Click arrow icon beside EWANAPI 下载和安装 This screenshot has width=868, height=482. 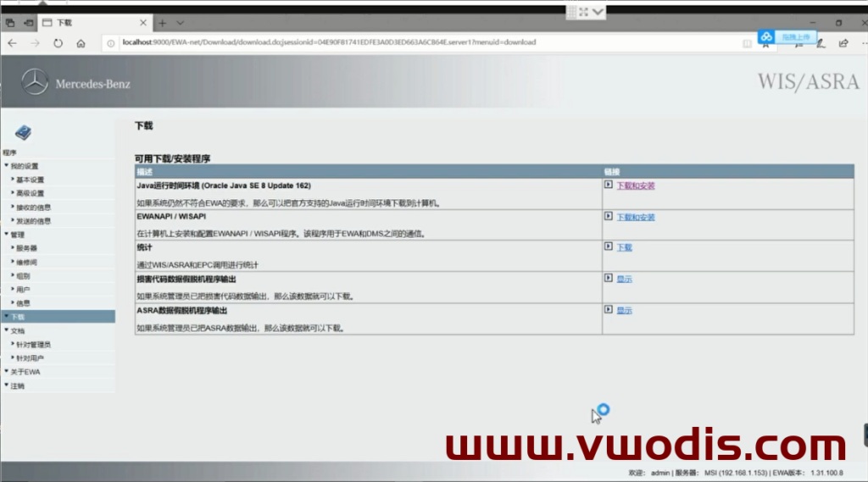(609, 216)
